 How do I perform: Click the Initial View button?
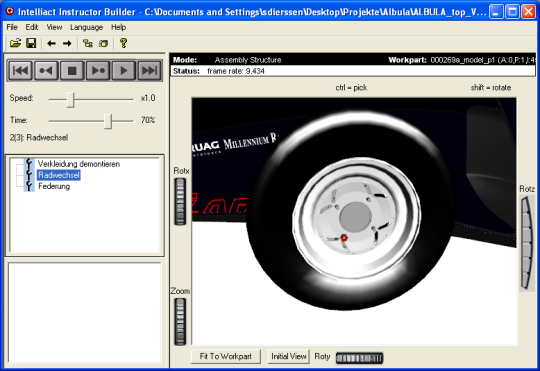point(289,356)
